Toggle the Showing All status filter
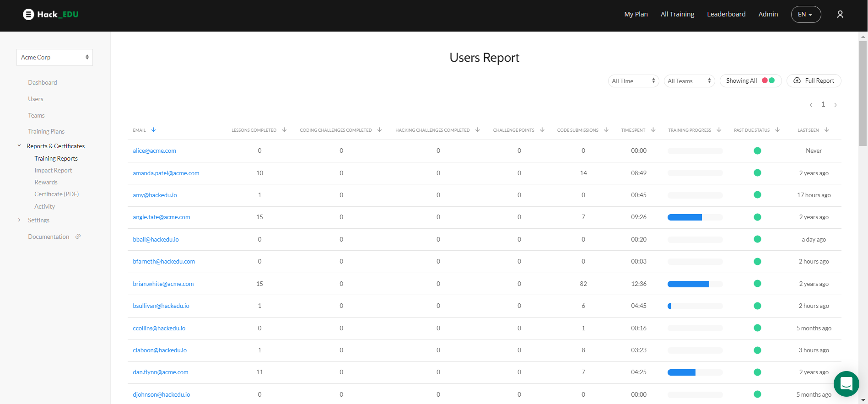 (750, 81)
